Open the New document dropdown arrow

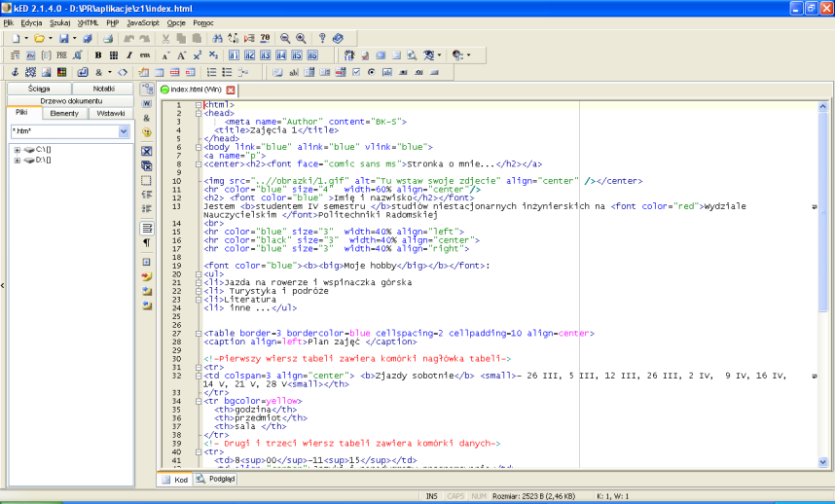(x=26, y=38)
